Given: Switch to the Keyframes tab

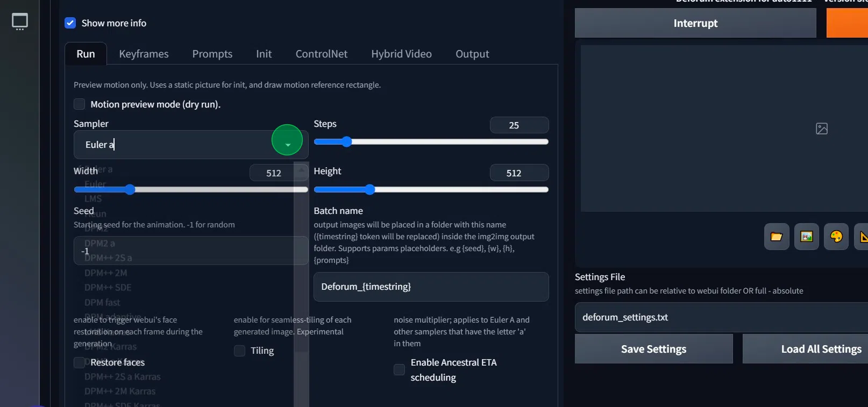Looking at the screenshot, I should [144, 54].
